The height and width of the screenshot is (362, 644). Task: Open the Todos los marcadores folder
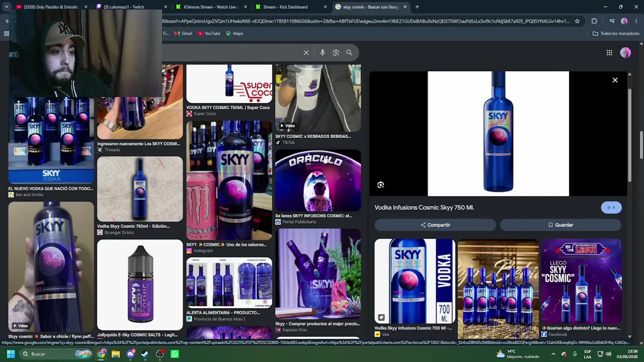(x=616, y=34)
